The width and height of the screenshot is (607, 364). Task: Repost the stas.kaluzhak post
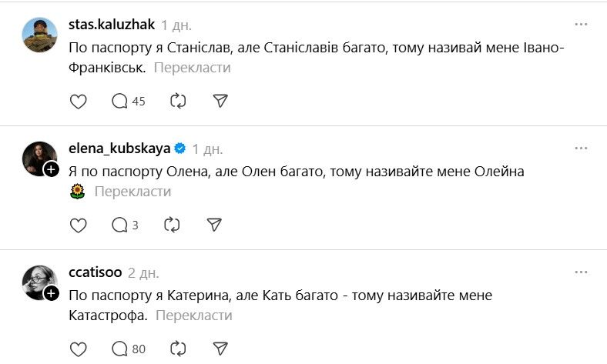(x=178, y=101)
